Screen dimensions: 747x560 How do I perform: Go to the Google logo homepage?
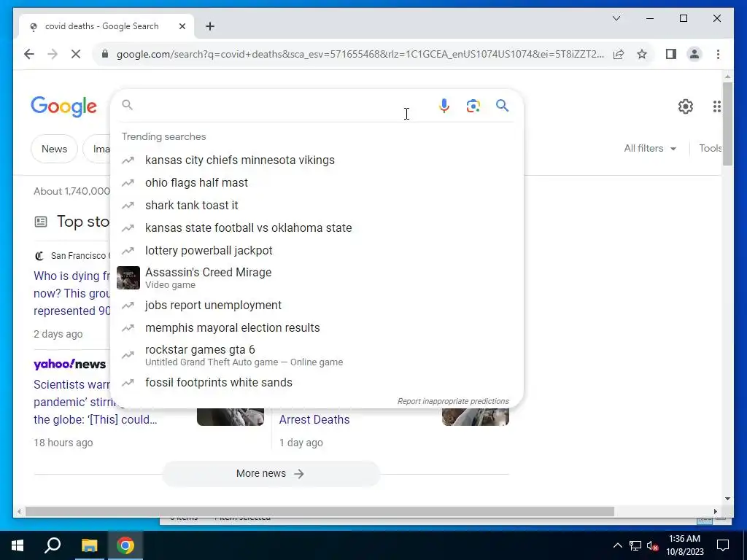click(64, 106)
